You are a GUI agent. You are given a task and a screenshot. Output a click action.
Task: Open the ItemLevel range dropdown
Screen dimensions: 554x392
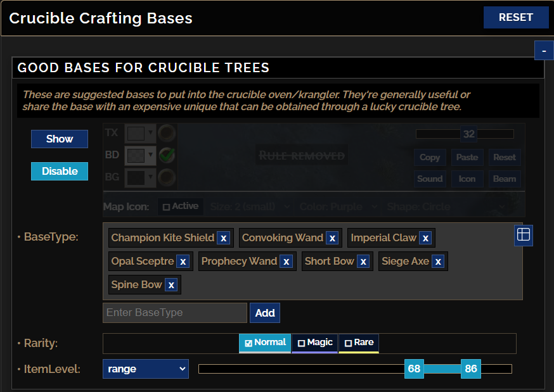pyautogui.click(x=145, y=369)
